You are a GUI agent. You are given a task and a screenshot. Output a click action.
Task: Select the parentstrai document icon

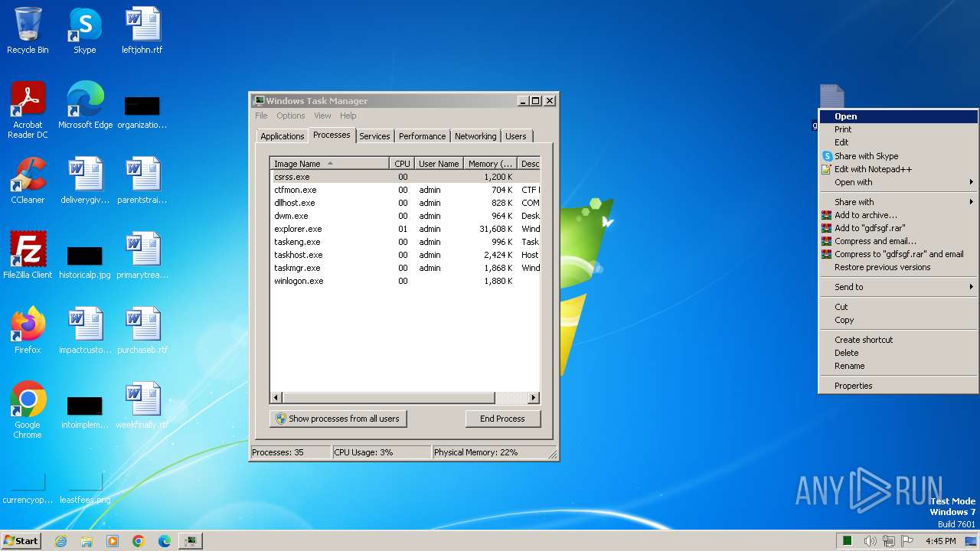pyautogui.click(x=142, y=181)
